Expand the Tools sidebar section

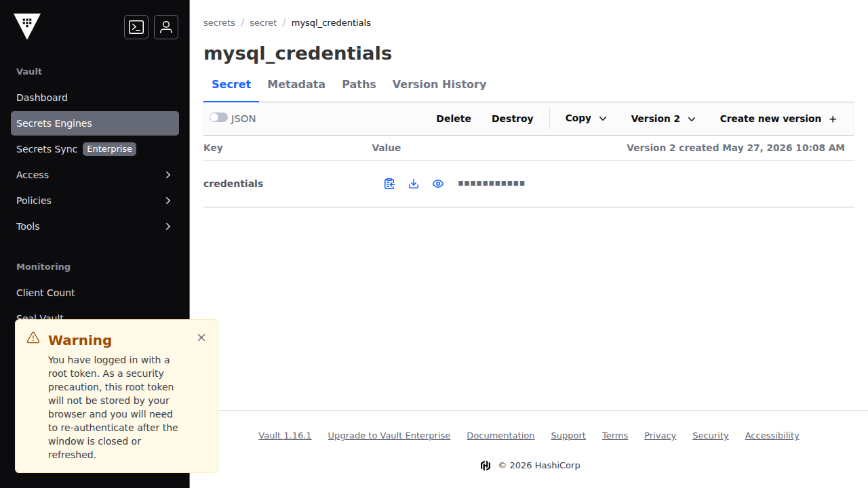(95, 226)
